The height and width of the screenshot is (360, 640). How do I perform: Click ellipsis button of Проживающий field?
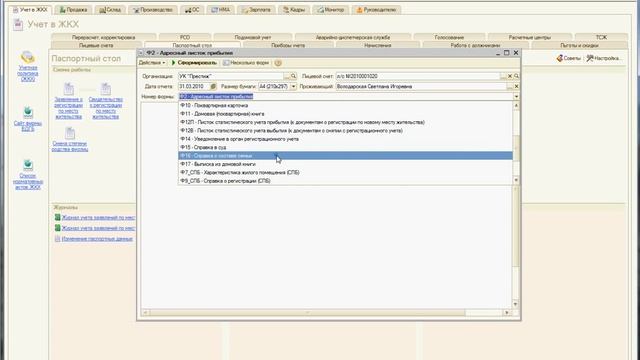(x=510, y=87)
